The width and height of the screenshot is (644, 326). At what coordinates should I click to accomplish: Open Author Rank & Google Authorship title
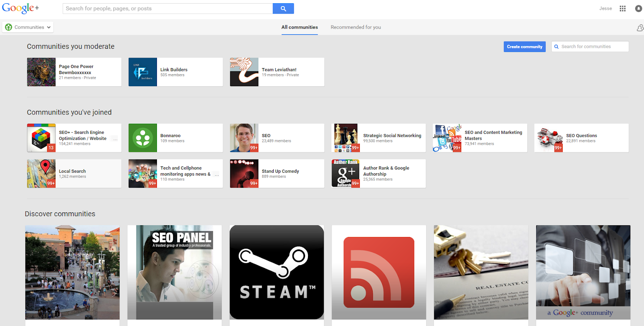pos(386,171)
